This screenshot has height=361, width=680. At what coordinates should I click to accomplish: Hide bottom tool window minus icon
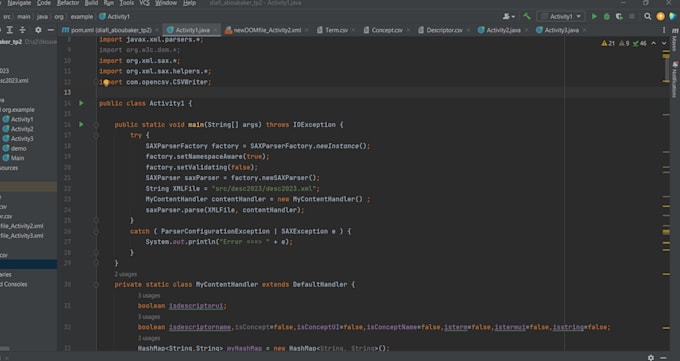[x=664, y=358]
